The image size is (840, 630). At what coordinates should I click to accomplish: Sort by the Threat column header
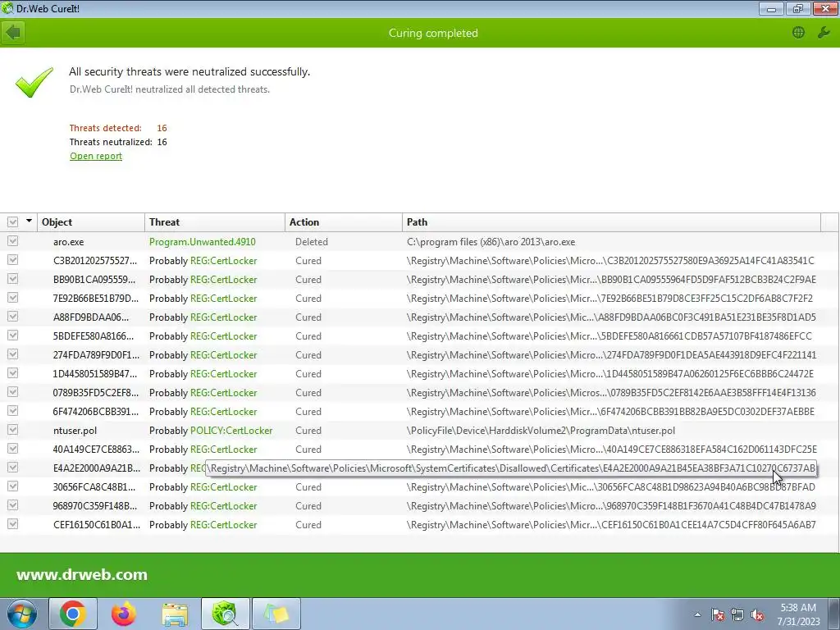(214, 221)
